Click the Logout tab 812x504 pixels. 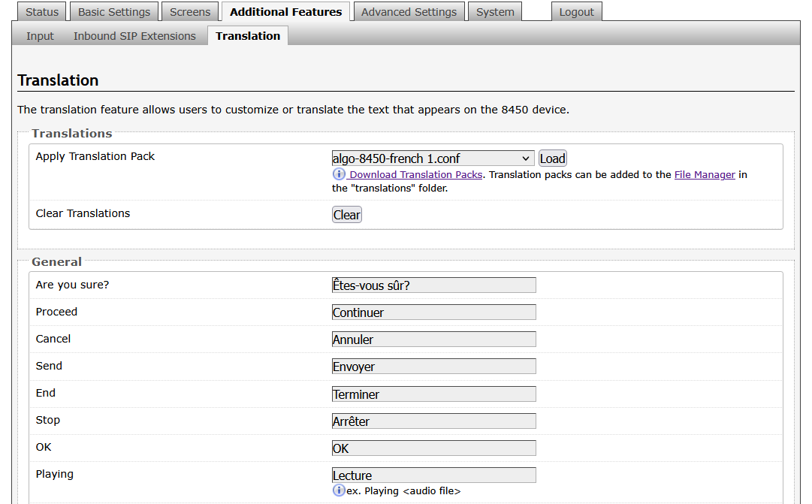[576, 12]
